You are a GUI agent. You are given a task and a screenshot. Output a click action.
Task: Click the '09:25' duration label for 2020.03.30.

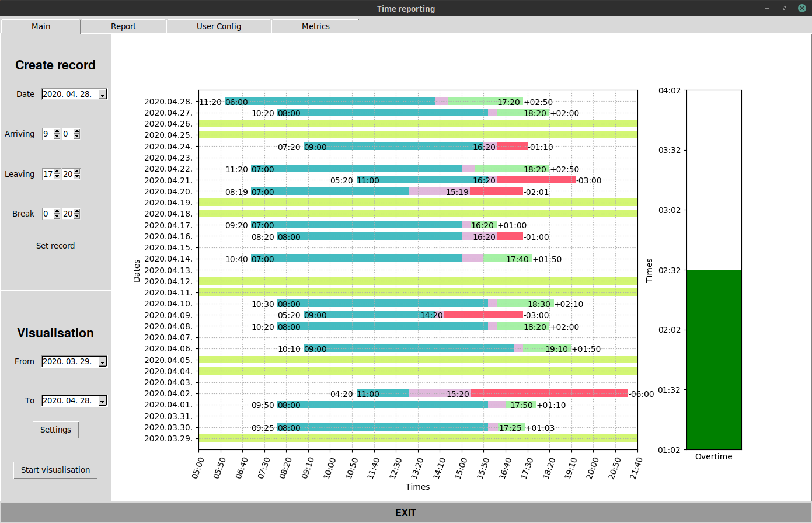(x=263, y=428)
